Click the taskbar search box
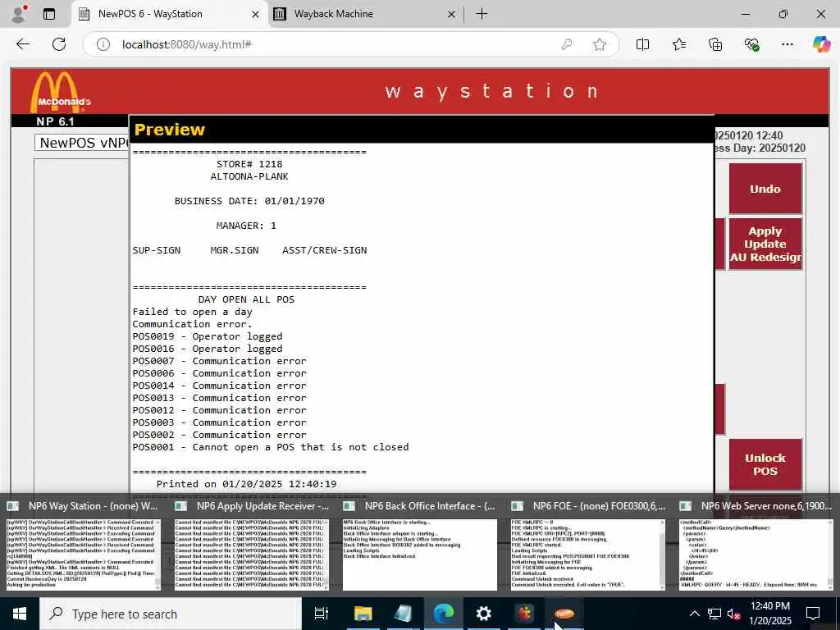Image resolution: width=840 pixels, height=630 pixels. (x=171, y=614)
